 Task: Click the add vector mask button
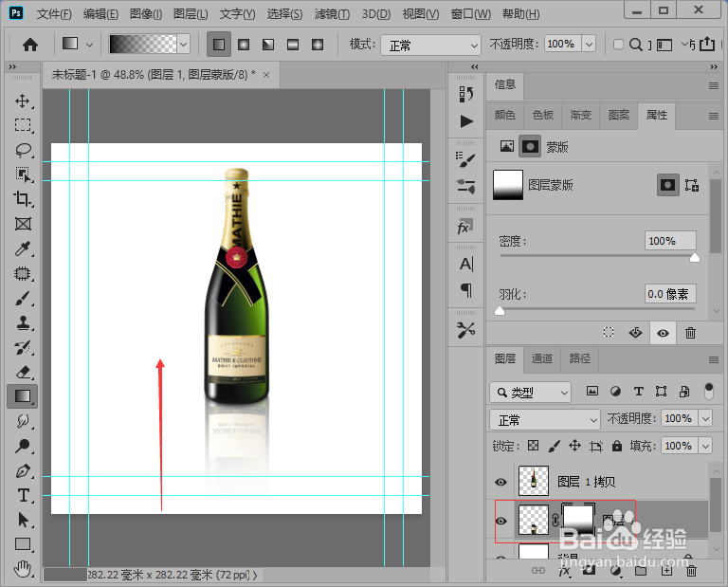[692, 185]
